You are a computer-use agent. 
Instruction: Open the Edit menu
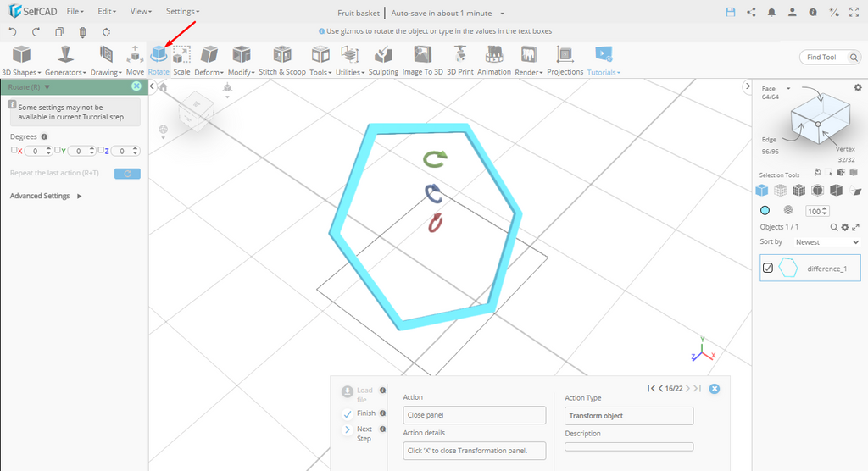pos(107,12)
